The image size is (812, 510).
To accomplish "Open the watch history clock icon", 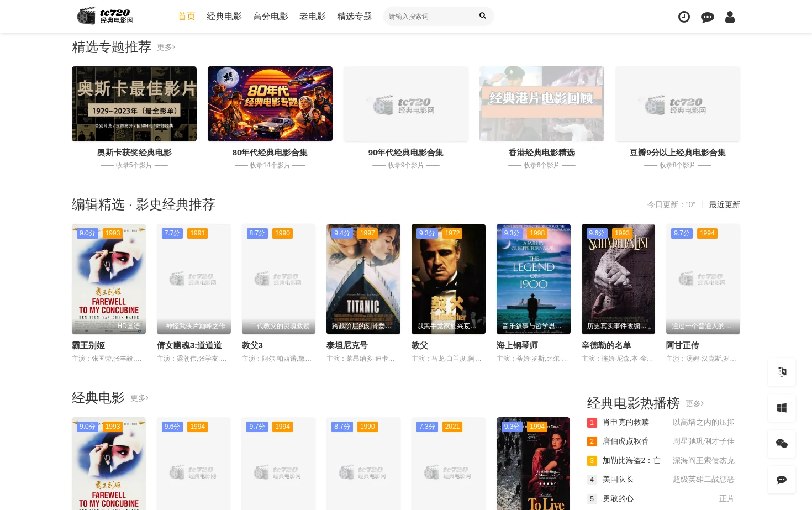I will [x=684, y=17].
